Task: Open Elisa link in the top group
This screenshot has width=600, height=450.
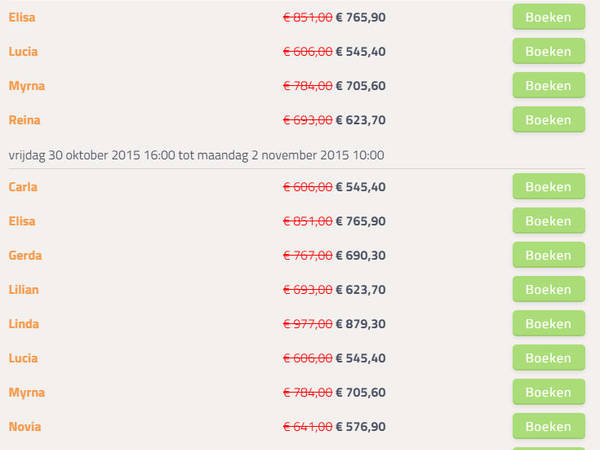Action: pyautogui.click(x=22, y=17)
